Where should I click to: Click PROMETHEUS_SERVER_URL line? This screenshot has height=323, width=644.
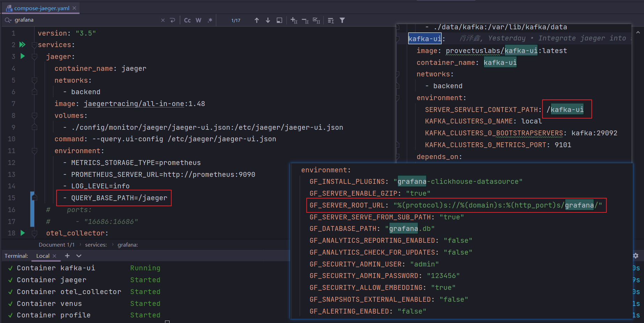[159, 174]
